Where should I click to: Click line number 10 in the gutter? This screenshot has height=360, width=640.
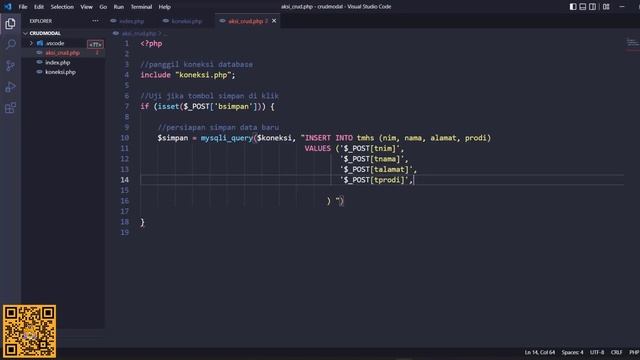[124, 138]
